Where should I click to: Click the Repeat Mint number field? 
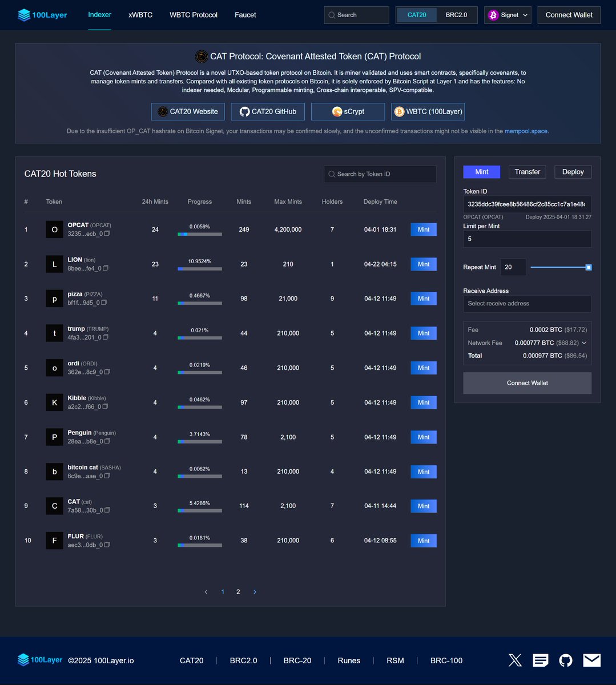pos(513,267)
